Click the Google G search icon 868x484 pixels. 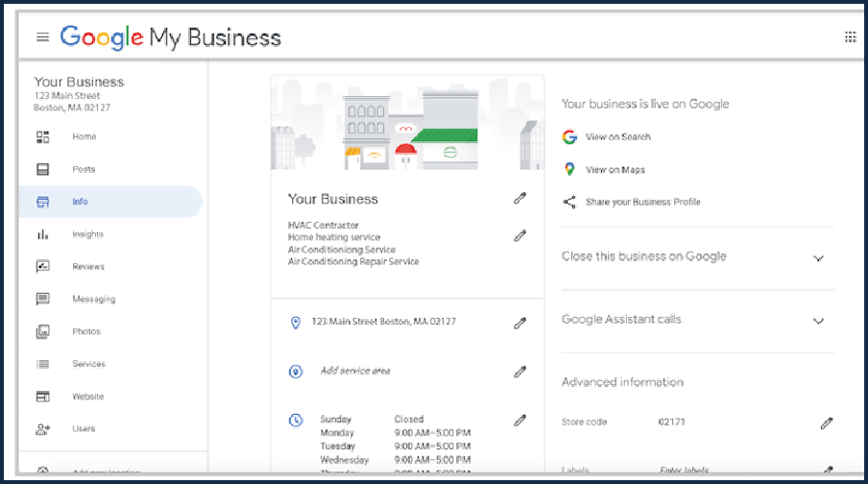pyautogui.click(x=569, y=136)
